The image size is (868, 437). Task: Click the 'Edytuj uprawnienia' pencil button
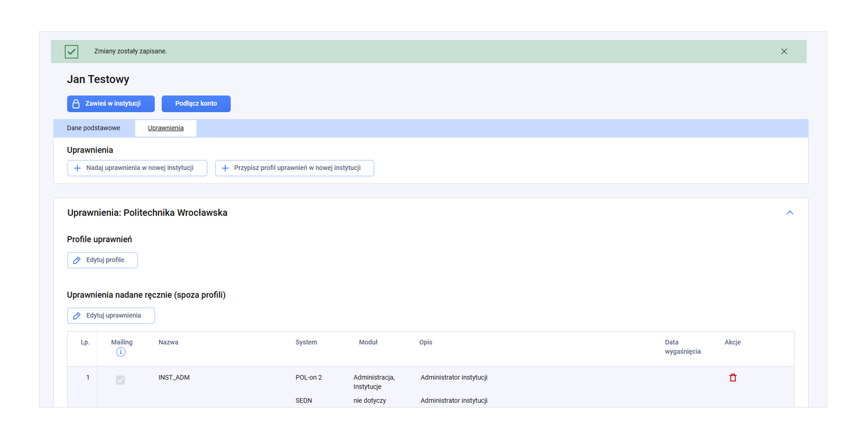[x=111, y=316]
